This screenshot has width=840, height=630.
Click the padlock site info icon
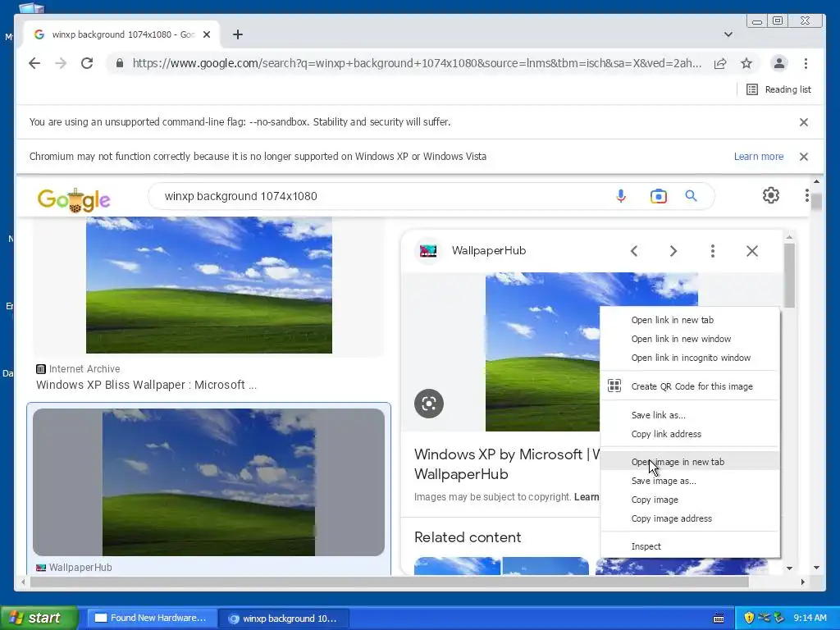(x=120, y=63)
